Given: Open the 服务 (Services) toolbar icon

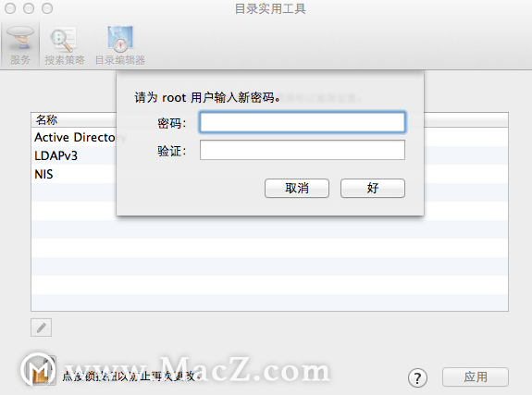Looking at the screenshot, I should [x=20, y=45].
